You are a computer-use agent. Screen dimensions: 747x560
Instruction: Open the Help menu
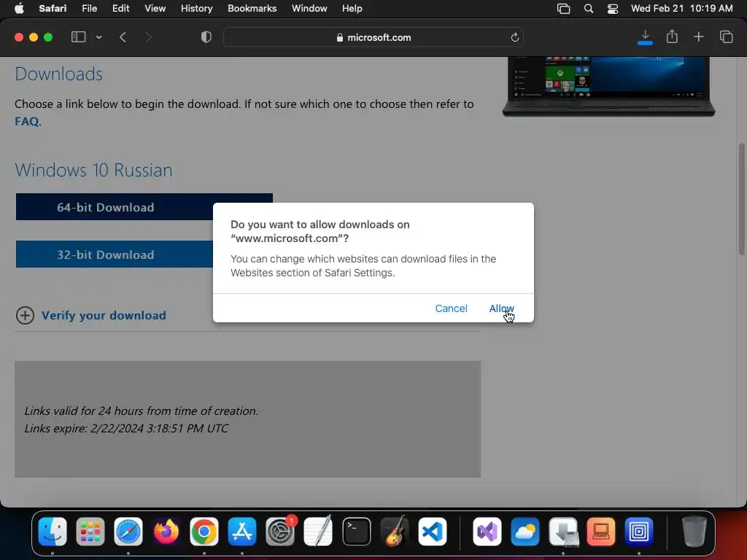coord(352,8)
